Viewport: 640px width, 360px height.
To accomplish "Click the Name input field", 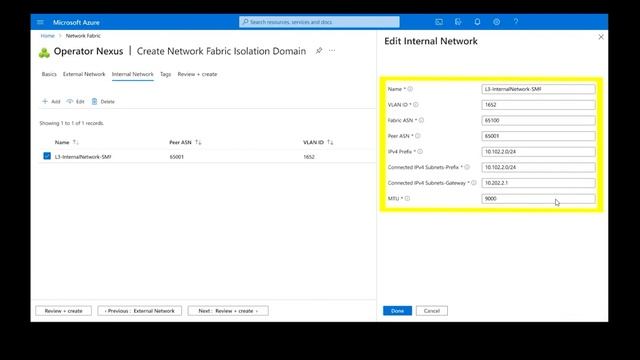I will tap(538, 89).
